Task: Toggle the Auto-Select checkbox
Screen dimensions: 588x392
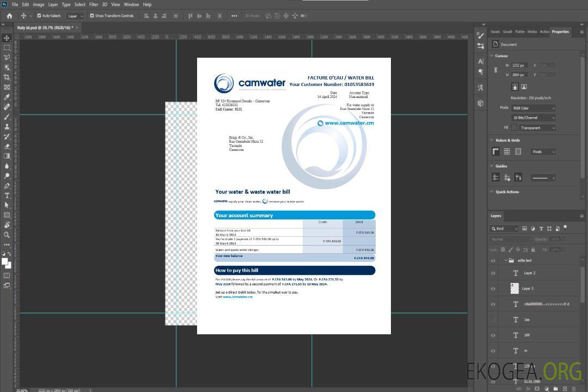Action: [39, 16]
